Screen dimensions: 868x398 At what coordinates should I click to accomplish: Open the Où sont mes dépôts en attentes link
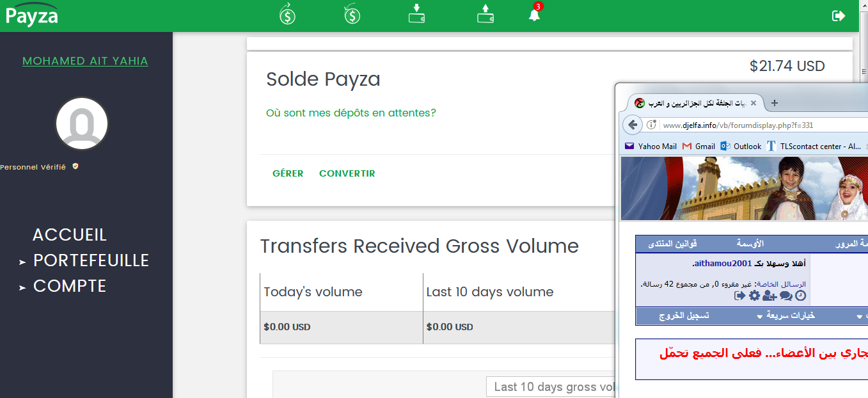[x=351, y=113]
